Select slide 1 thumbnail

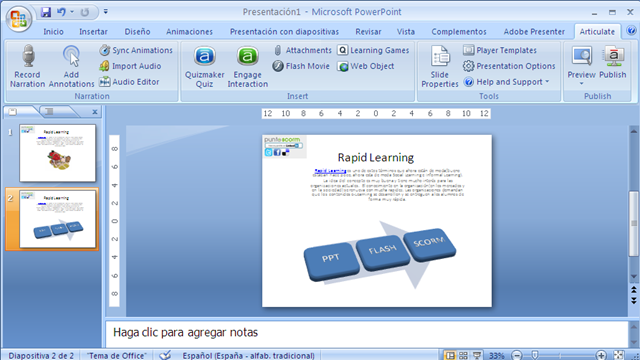58,153
